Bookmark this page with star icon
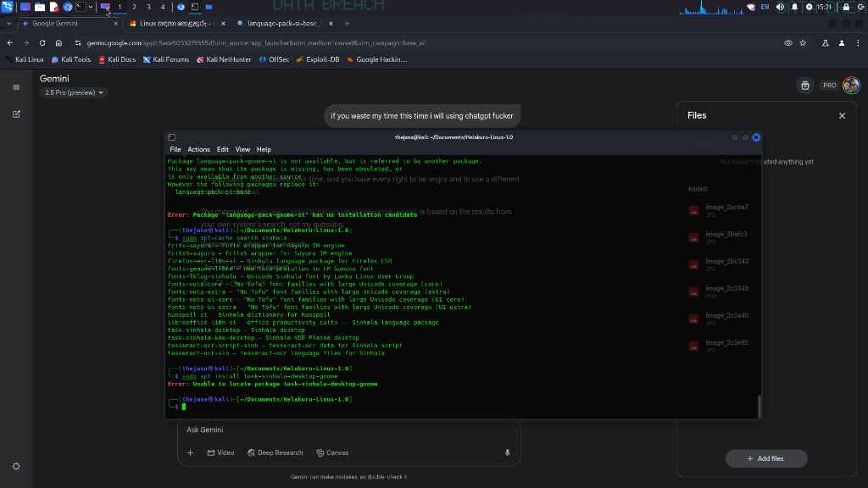Image resolution: width=868 pixels, height=488 pixels. tap(804, 43)
